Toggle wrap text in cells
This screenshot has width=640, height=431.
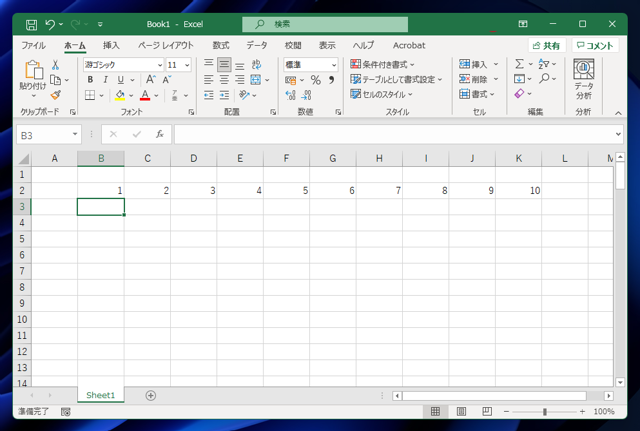(x=256, y=64)
